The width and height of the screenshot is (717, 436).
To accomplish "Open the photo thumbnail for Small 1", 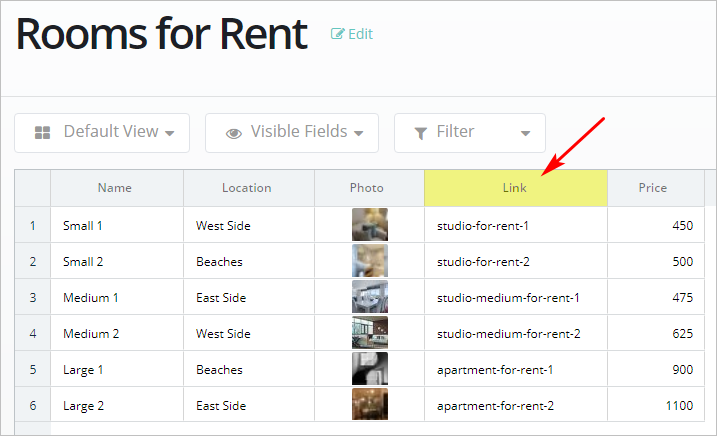I will [369, 225].
